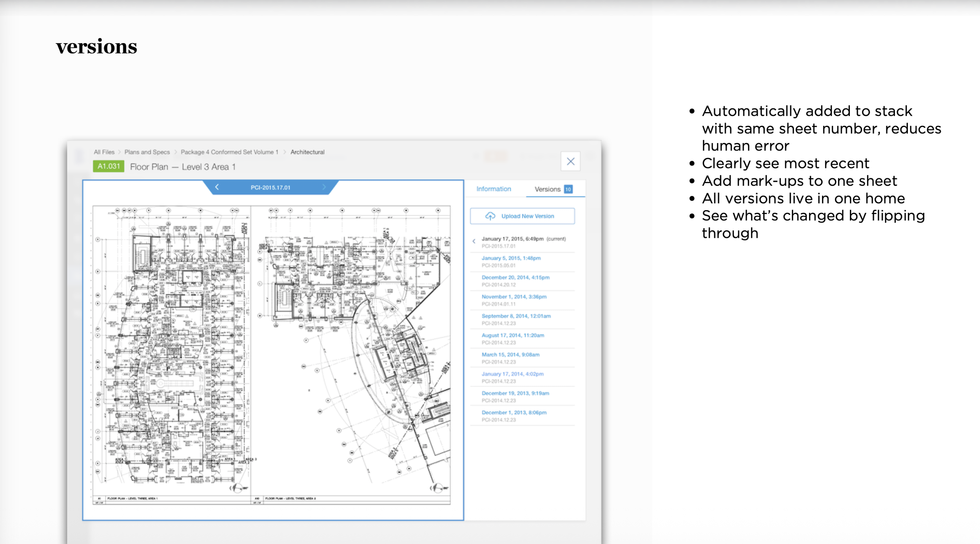This screenshot has width=980, height=544.
Task: Select the March 15, 2014 version
Action: click(510, 355)
